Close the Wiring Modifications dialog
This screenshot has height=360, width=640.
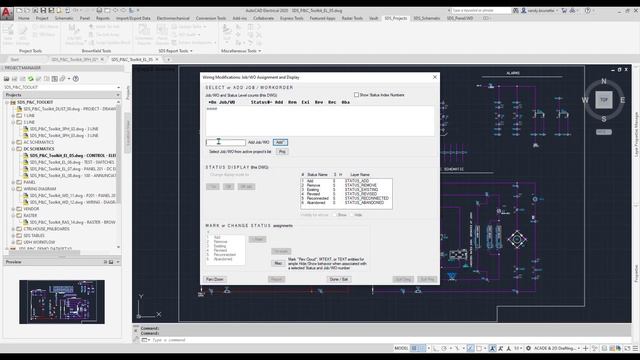(x=435, y=77)
